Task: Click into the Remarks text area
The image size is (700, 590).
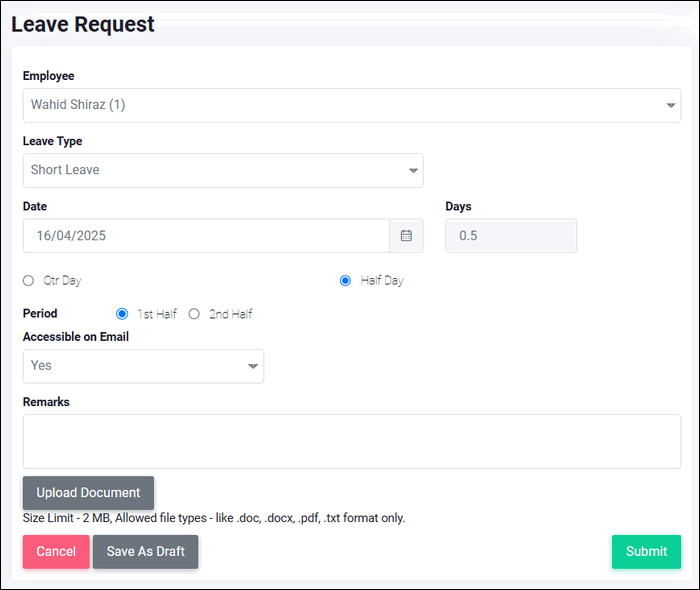Action: point(352,441)
